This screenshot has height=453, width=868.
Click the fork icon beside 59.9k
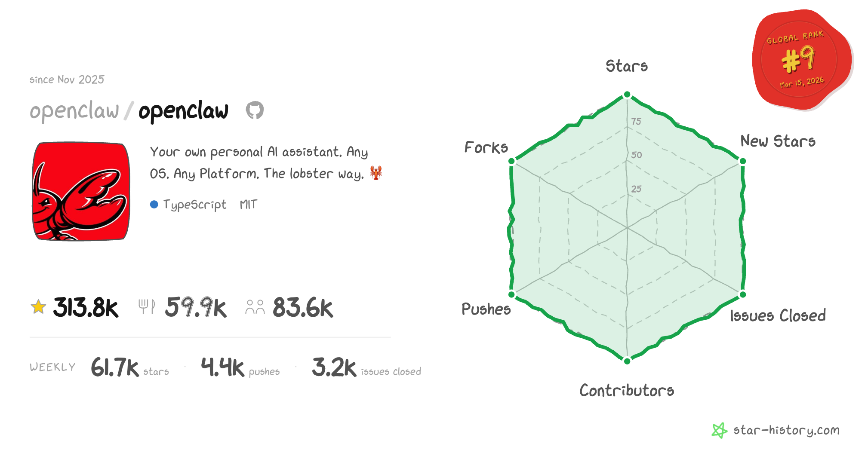[146, 307]
